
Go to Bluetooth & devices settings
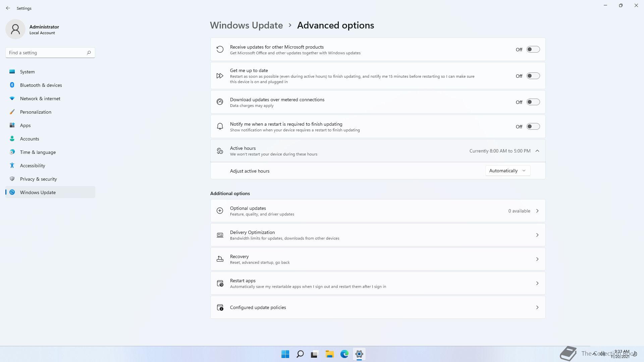(x=41, y=85)
